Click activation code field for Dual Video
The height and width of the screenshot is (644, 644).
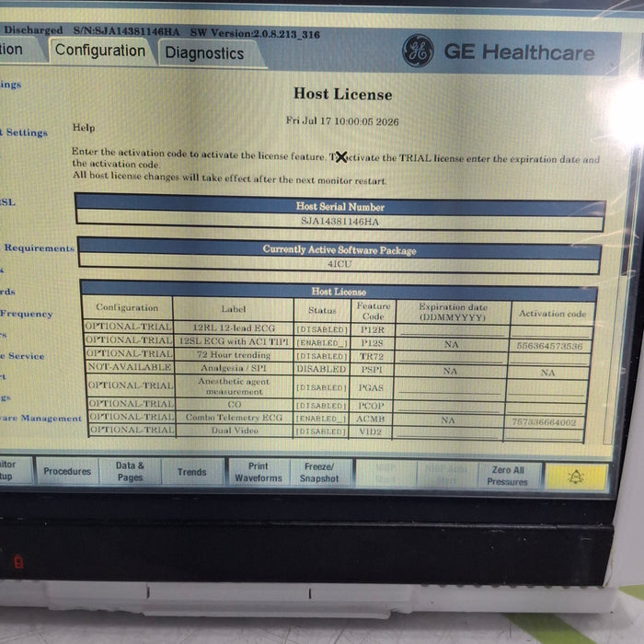544,433
